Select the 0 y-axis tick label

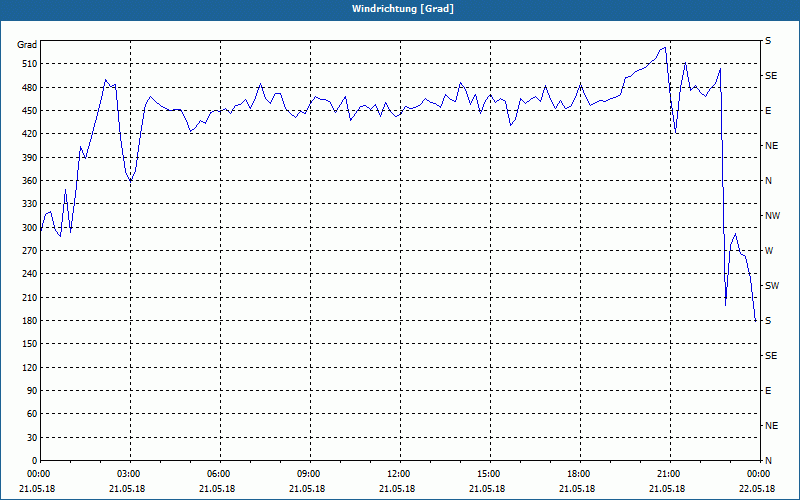click(34, 460)
